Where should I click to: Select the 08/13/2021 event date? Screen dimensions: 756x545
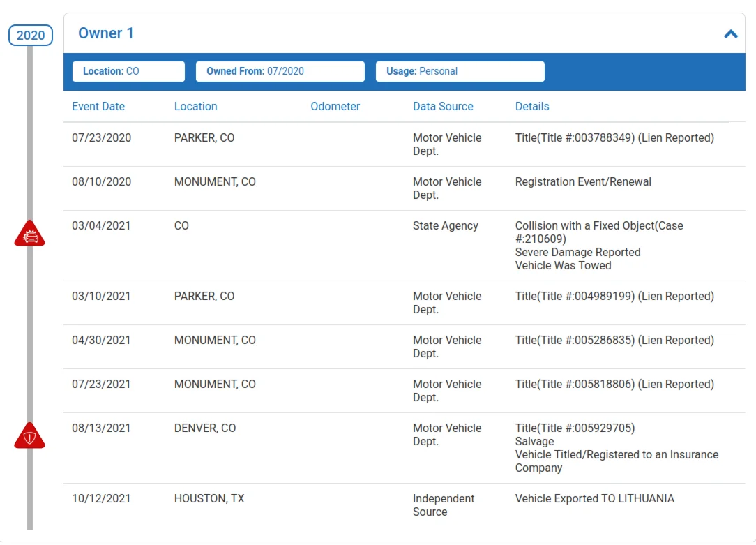coord(101,428)
